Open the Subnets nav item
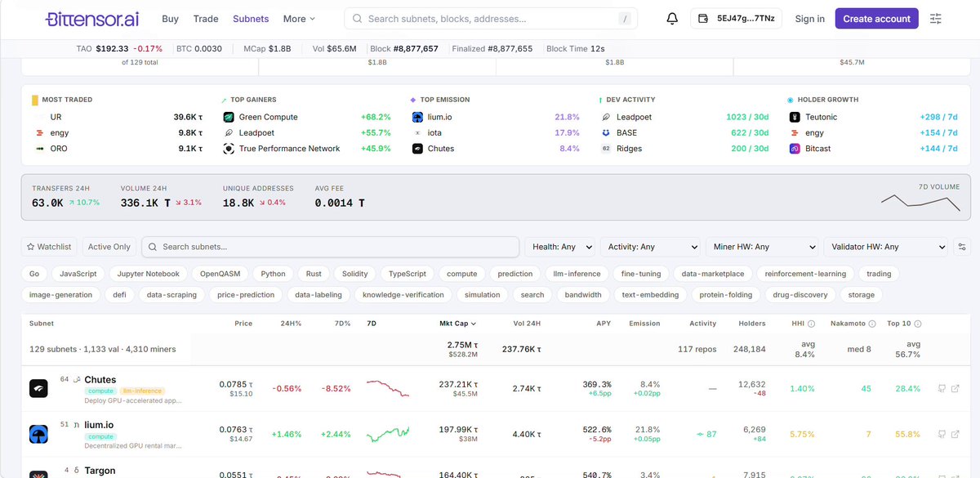This screenshot has height=478, width=980. (x=251, y=18)
